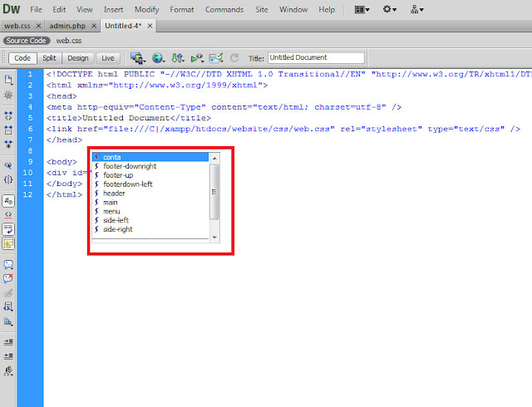Image resolution: width=532 pixels, height=407 pixels.
Task: Toggle line numbers in coding toolbar
Action: [8, 201]
